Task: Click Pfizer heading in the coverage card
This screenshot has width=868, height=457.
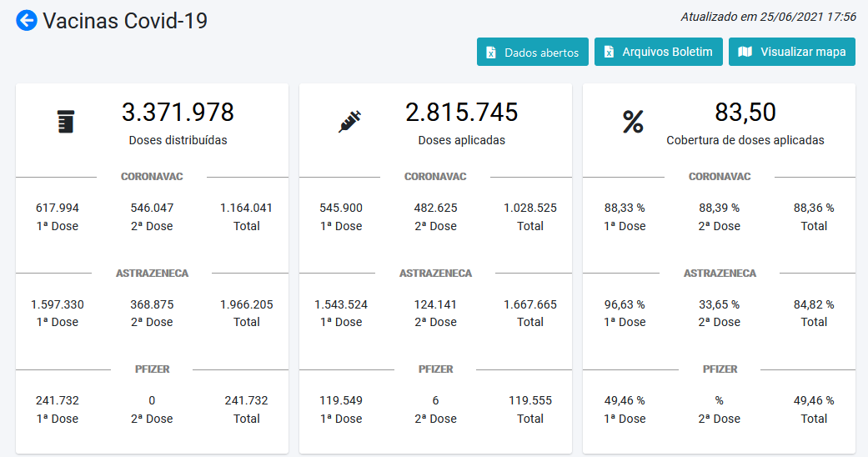Action: (x=720, y=369)
